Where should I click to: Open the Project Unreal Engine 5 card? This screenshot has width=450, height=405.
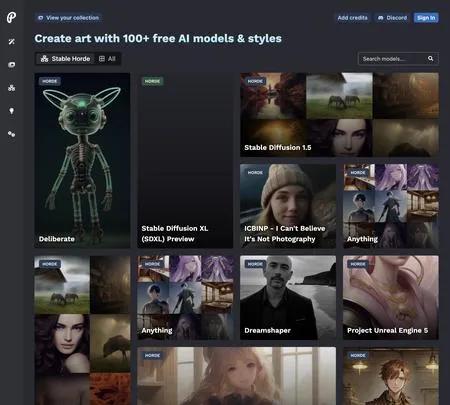coord(391,298)
